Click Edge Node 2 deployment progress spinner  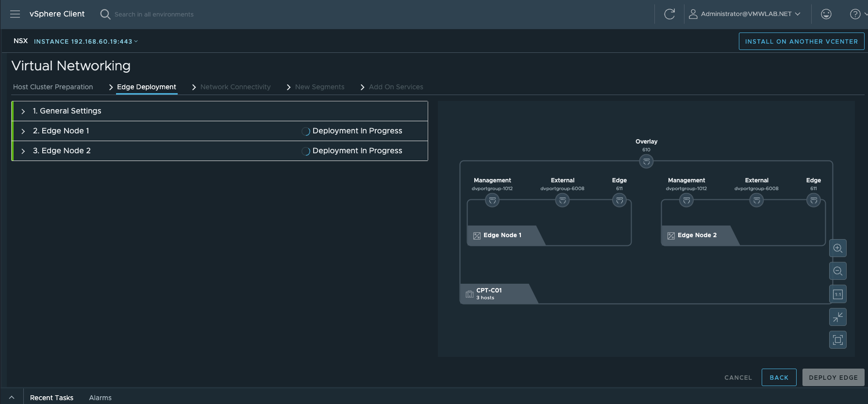(x=306, y=151)
